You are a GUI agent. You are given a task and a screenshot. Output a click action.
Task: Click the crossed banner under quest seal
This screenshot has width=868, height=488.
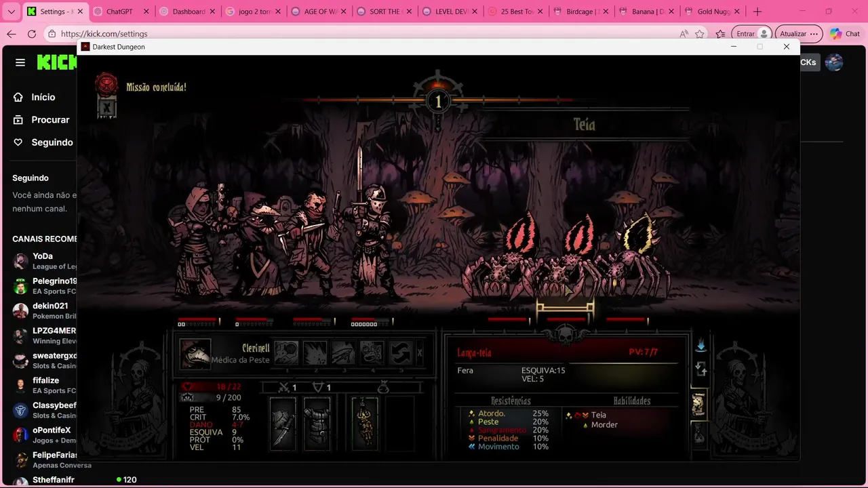tap(106, 107)
